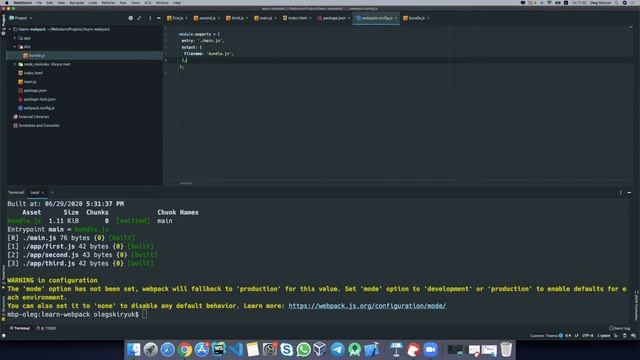This screenshot has width=640, height=360.
Task: Open the VCS menu
Action: click(x=148, y=3)
